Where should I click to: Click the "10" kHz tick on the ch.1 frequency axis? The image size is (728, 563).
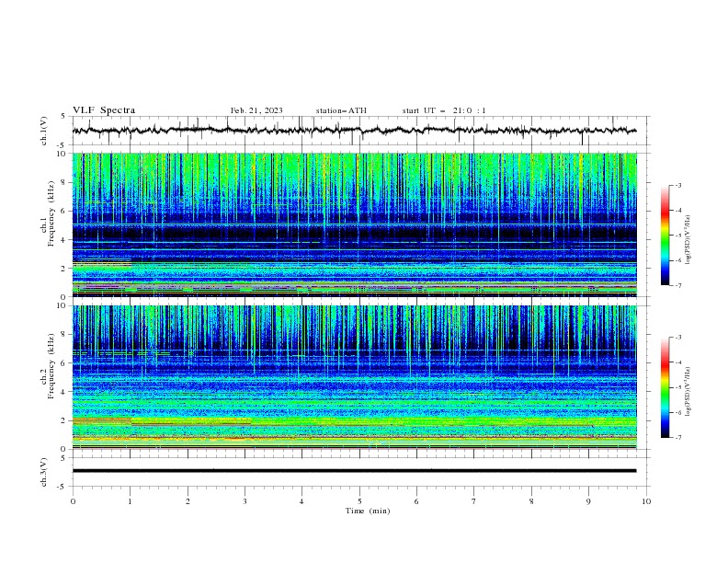[x=63, y=154]
